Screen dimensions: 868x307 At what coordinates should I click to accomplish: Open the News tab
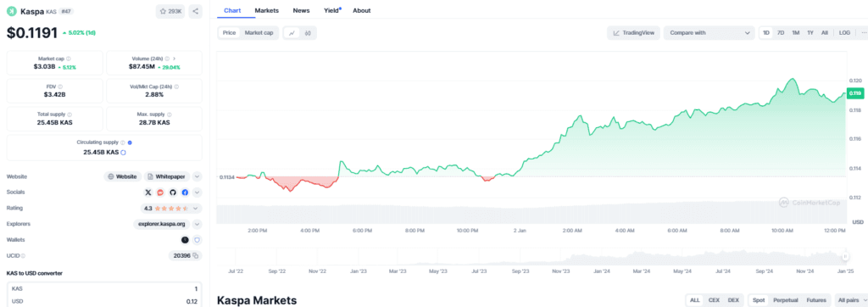coord(301,10)
